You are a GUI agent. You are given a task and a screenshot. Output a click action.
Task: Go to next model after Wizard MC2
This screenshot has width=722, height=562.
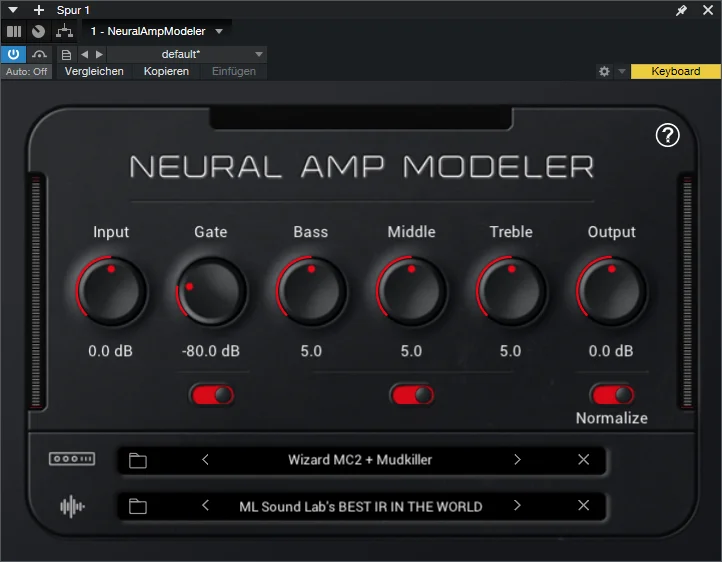[517, 459]
